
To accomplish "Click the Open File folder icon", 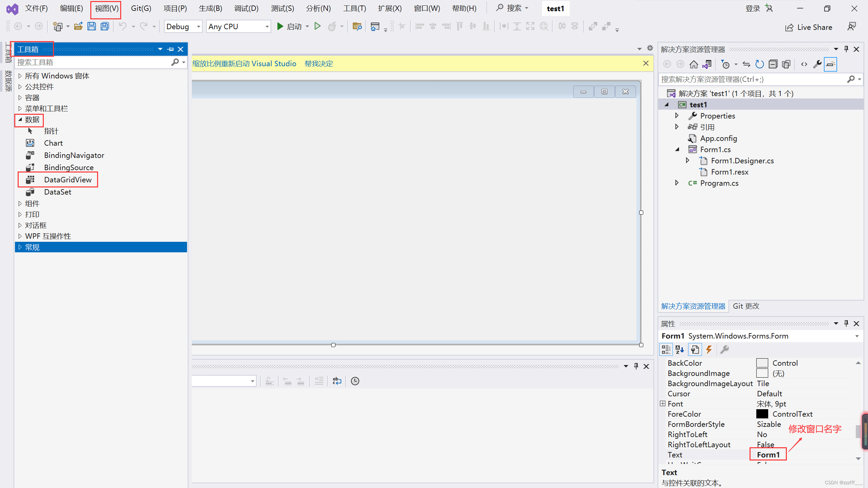I will coord(78,26).
